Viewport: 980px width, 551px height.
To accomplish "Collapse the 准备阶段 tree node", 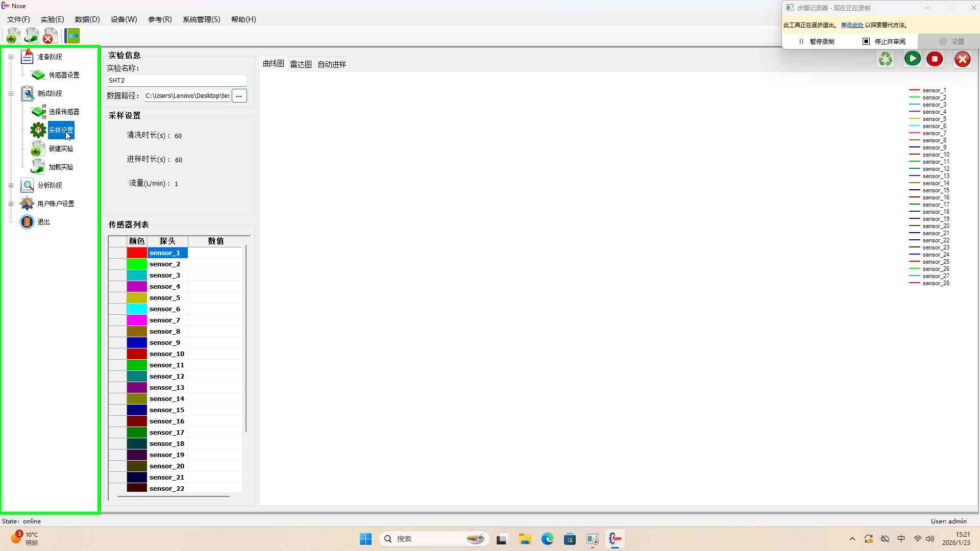I will 11,57.
